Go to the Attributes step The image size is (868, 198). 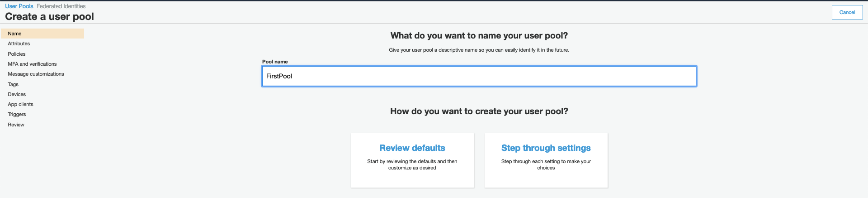[x=19, y=43]
